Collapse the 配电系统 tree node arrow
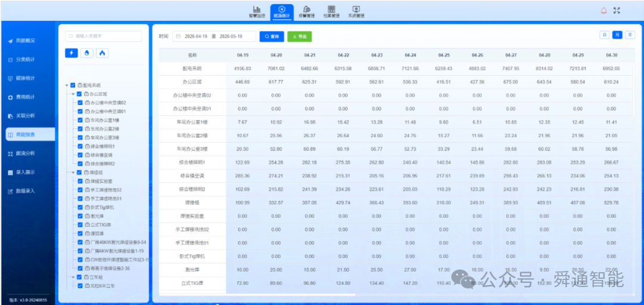The width and height of the screenshot is (644, 305). [67, 85]
